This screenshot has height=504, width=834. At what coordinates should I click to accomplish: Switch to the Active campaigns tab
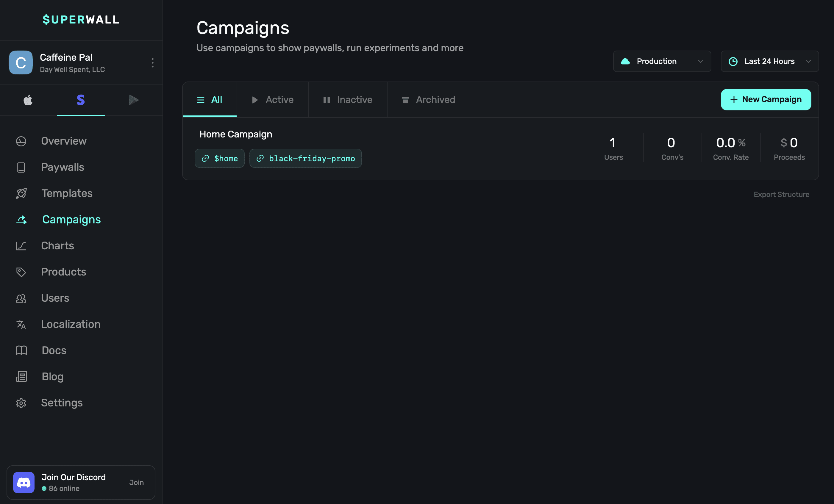(272, 100)
